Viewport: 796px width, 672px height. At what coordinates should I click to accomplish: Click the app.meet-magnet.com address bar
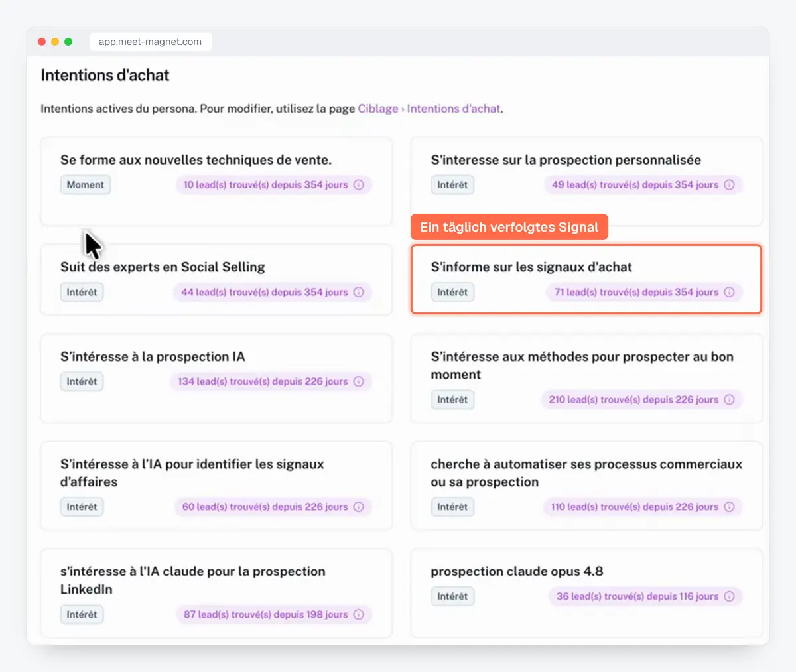151,42
